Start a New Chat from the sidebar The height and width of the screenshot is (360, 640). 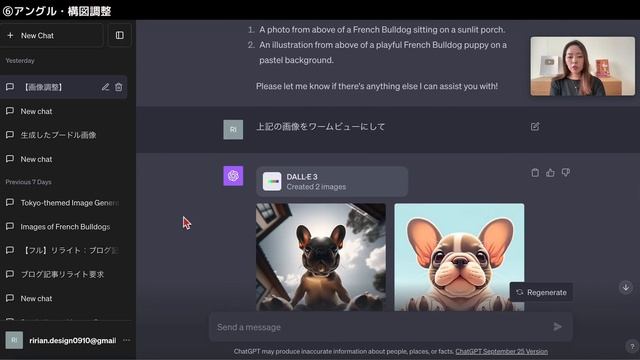pyautogui.click(x=52, y=36)
